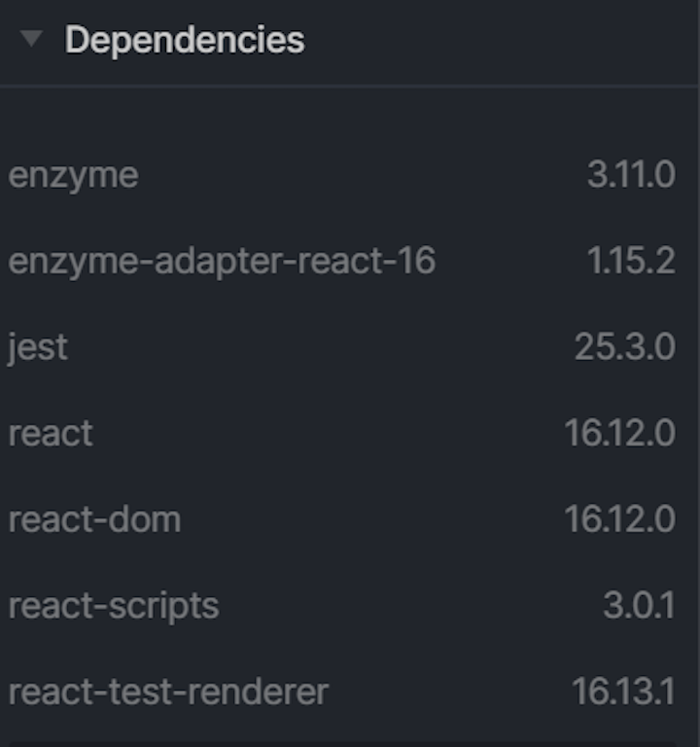
Task: Collapse the Dependencies section triangle
Action: (31, 39)
